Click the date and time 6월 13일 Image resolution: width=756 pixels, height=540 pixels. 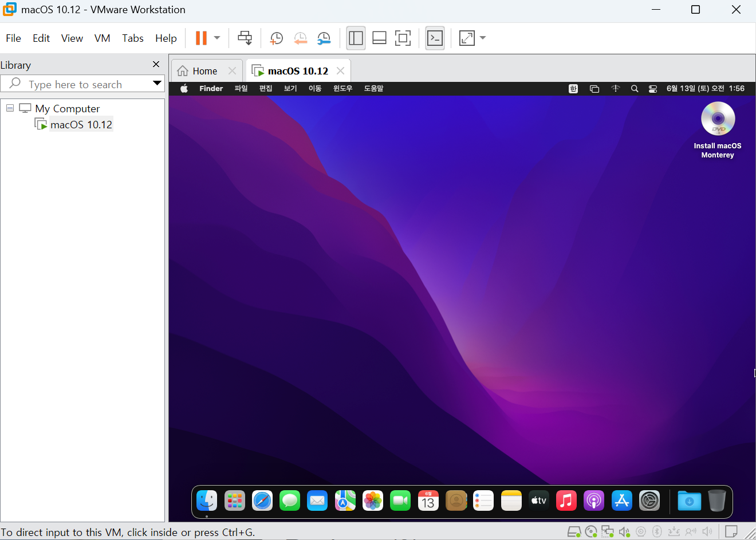click(x=706, y=89)
